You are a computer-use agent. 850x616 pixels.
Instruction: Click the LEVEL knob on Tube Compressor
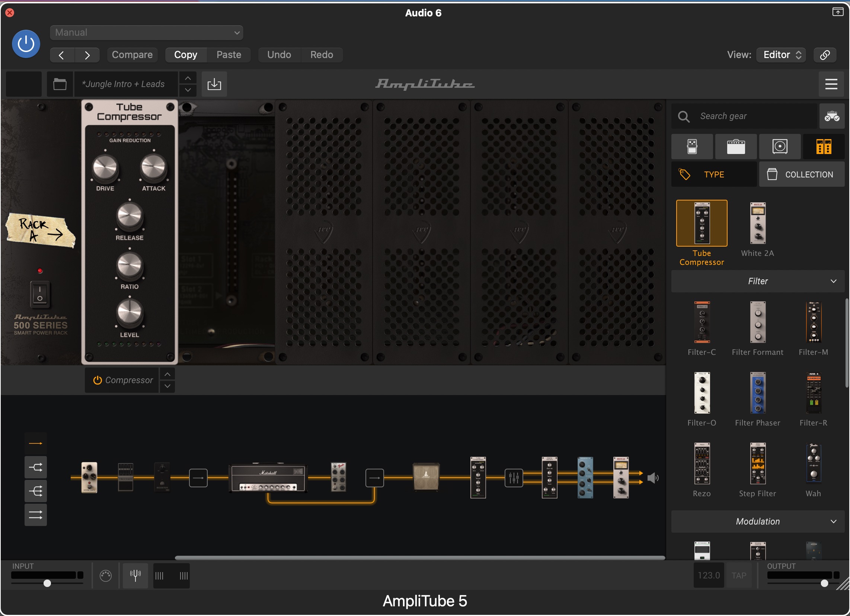pos(129,313)
